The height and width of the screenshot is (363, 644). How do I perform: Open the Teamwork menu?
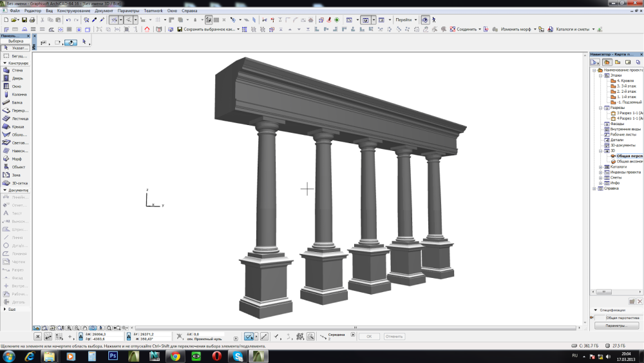coord(154,11)
